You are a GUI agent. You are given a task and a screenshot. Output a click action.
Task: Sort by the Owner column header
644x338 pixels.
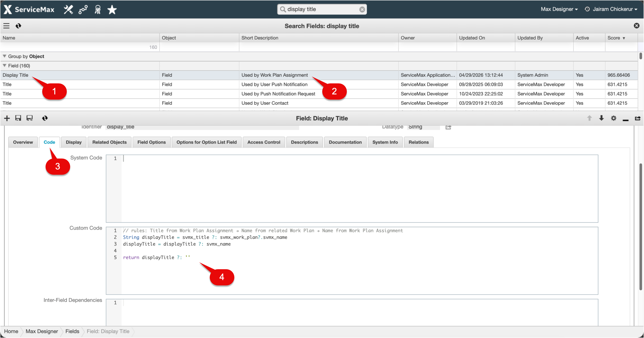427,38
